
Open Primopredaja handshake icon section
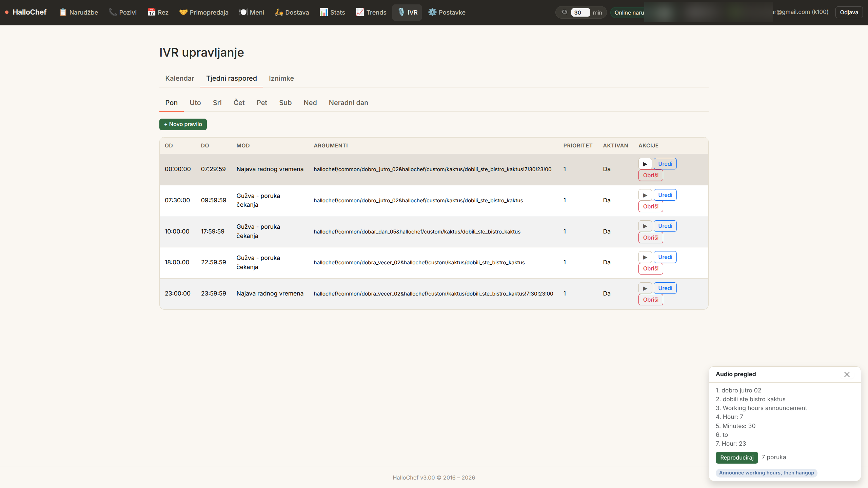183,12
